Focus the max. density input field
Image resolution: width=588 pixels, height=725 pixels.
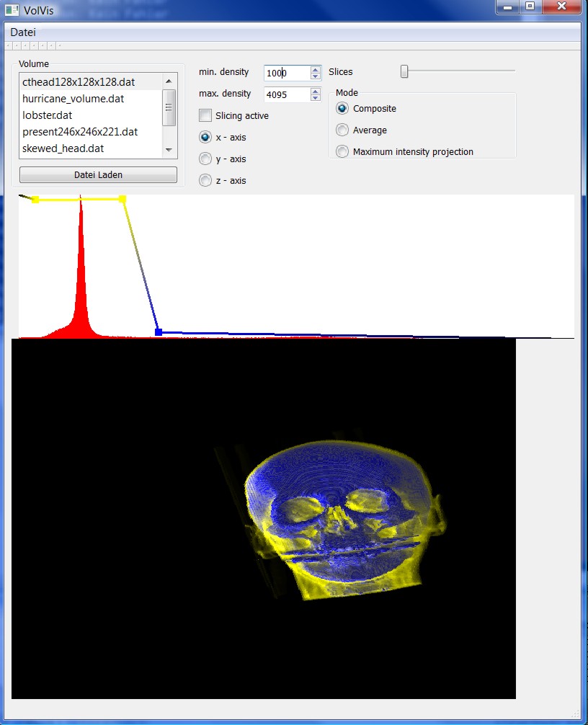coord(287,94)
